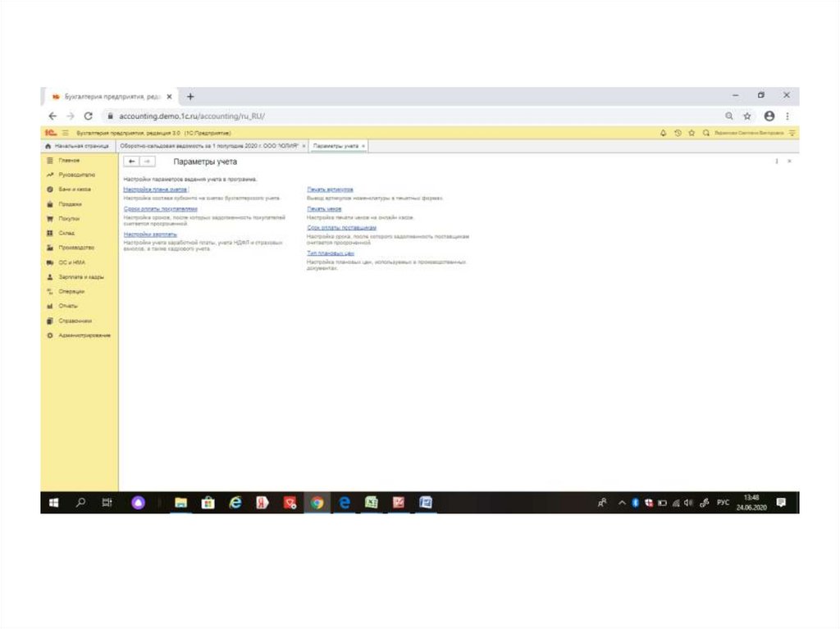Bookmark page with Chrome star icon
Screen dimensions: 840x629
[x=747, y=116]
